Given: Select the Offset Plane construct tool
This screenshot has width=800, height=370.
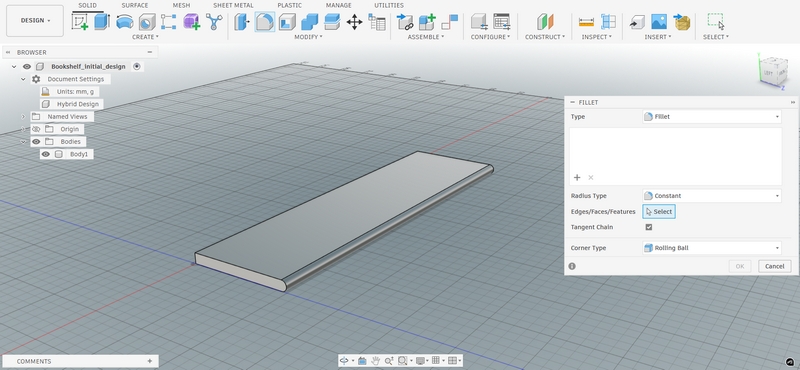Looking at the screenshot, I should click(545, 21).
